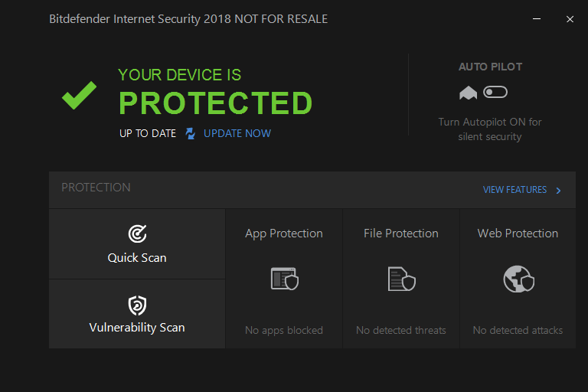The height and width of the screenshot is (392, 588).
Task: Click the UPDATE NOW link
Action: pyautogui.click(x=237, y=133)
